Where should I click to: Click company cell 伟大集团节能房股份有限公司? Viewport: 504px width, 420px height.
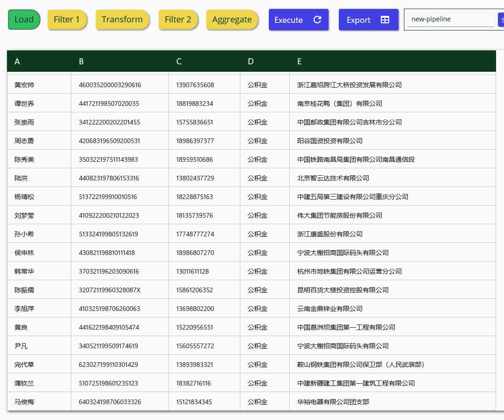coord(392,215)
